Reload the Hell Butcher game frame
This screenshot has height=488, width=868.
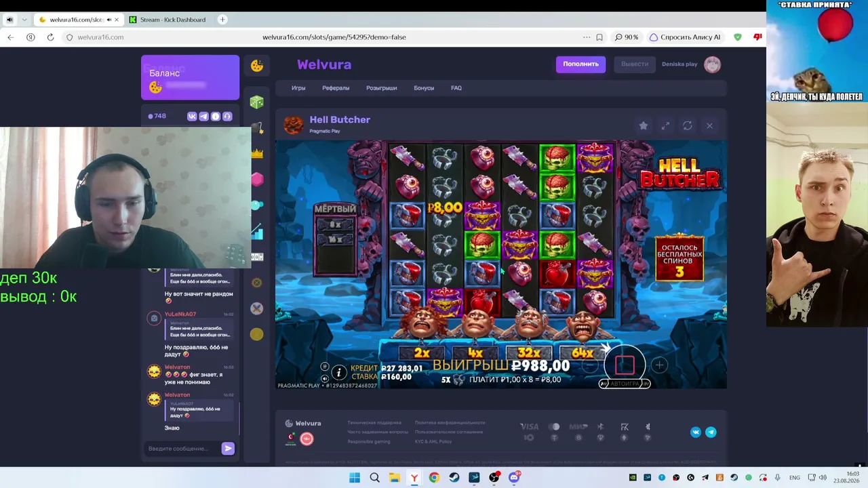[688, 125]
